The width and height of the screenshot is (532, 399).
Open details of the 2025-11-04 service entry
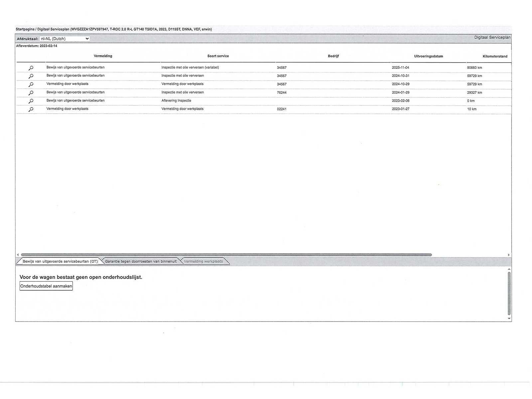tap(31, 68)
